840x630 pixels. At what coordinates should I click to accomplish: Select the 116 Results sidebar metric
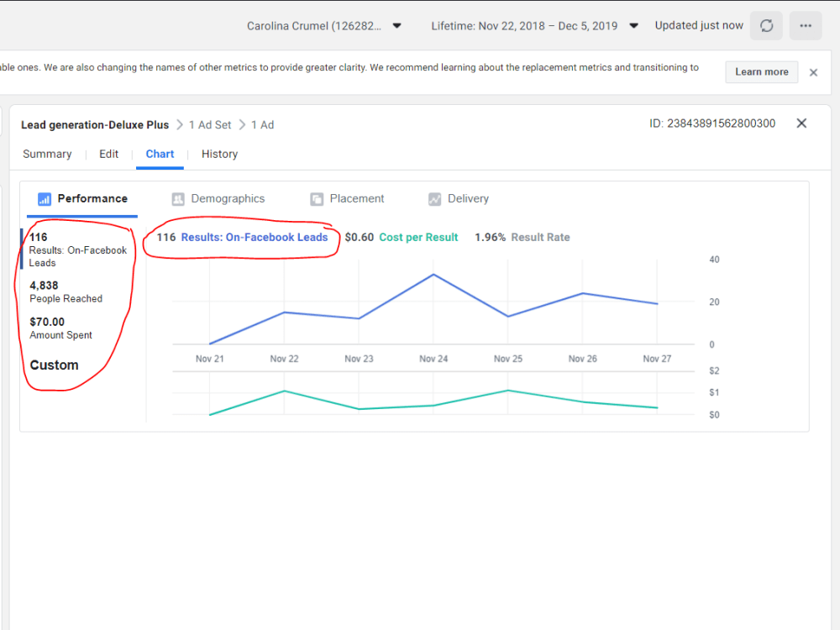(x=77, y=249)
